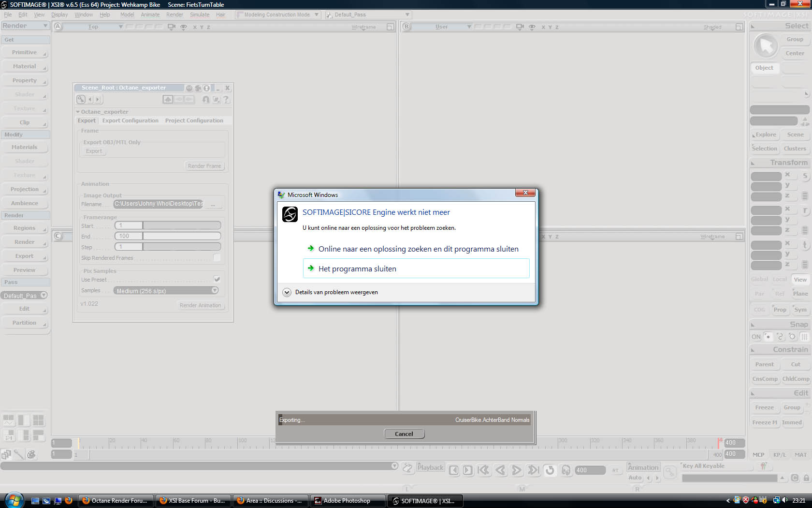
Task: Select the arrow selection tool in Select panel
Action: (766, 46)
